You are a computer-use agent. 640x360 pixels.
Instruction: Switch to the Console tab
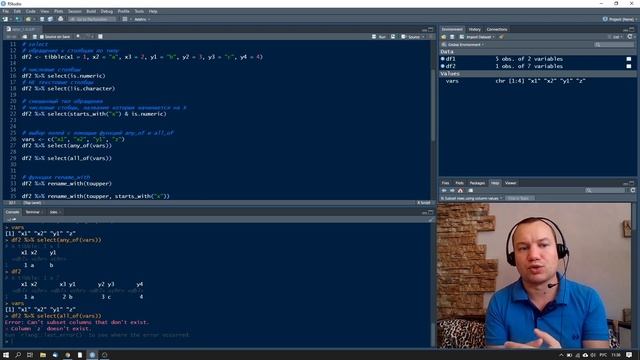pos(12,212)
